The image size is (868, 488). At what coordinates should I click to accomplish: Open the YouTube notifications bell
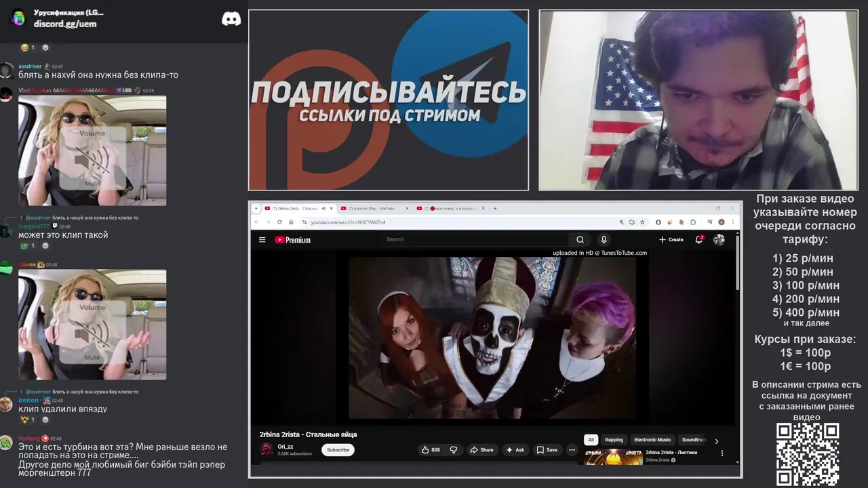699,239
